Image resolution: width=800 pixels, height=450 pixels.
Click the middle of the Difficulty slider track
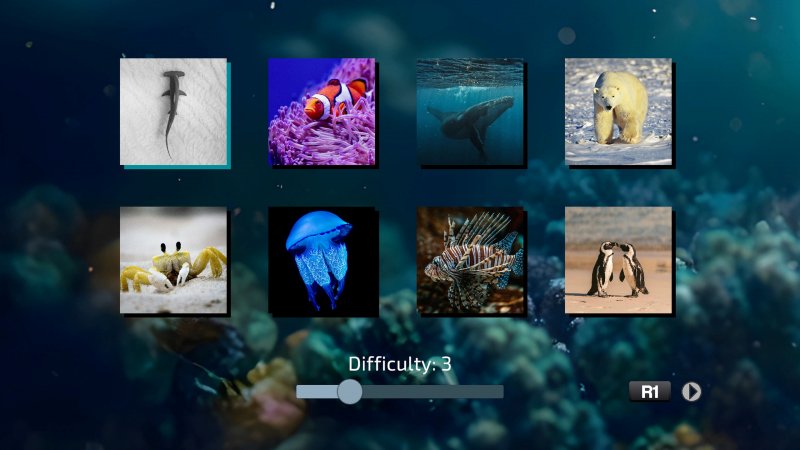click(400, 392)
